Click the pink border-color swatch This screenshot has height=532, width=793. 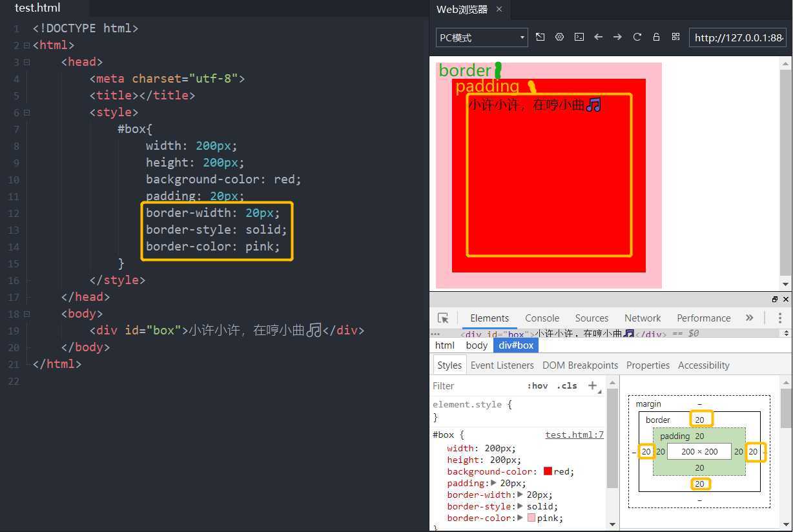point(531,518)
